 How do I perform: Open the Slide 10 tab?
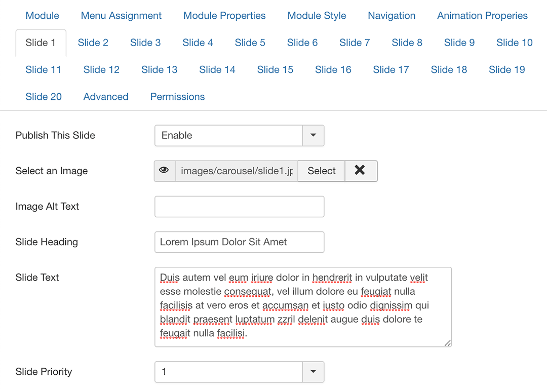pos(514,43)
